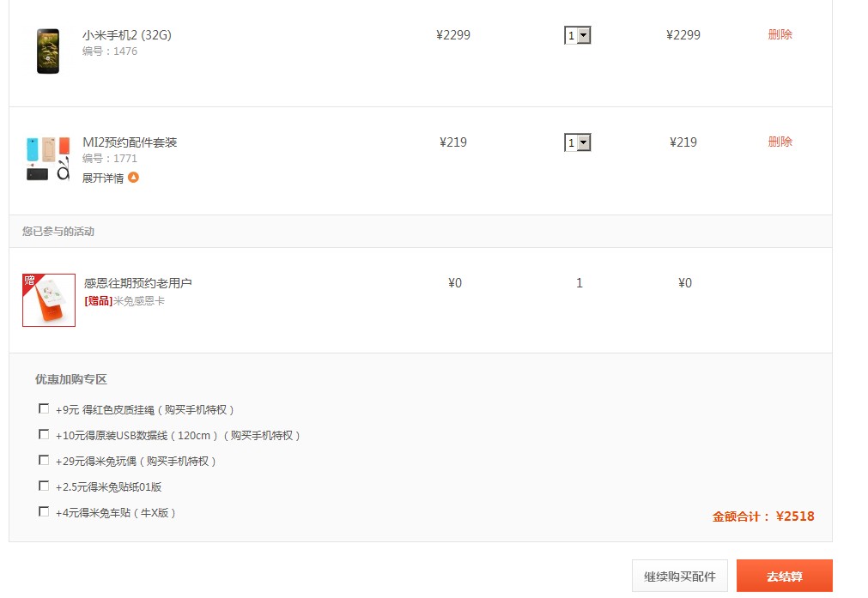
Task: Expand 展开详情 for the accessory bundle
Action: coord(103,178)
